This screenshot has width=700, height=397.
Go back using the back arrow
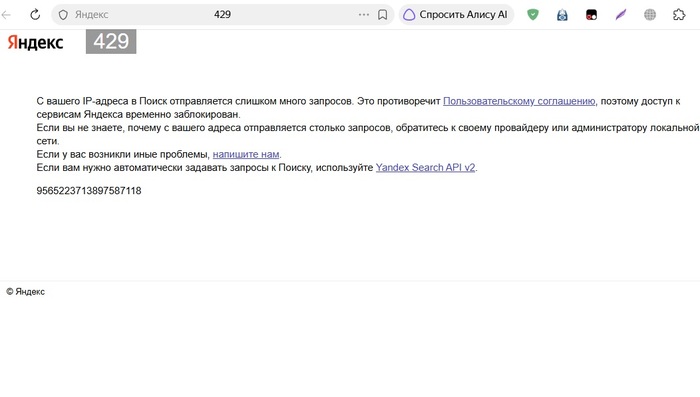coord(6,15)
